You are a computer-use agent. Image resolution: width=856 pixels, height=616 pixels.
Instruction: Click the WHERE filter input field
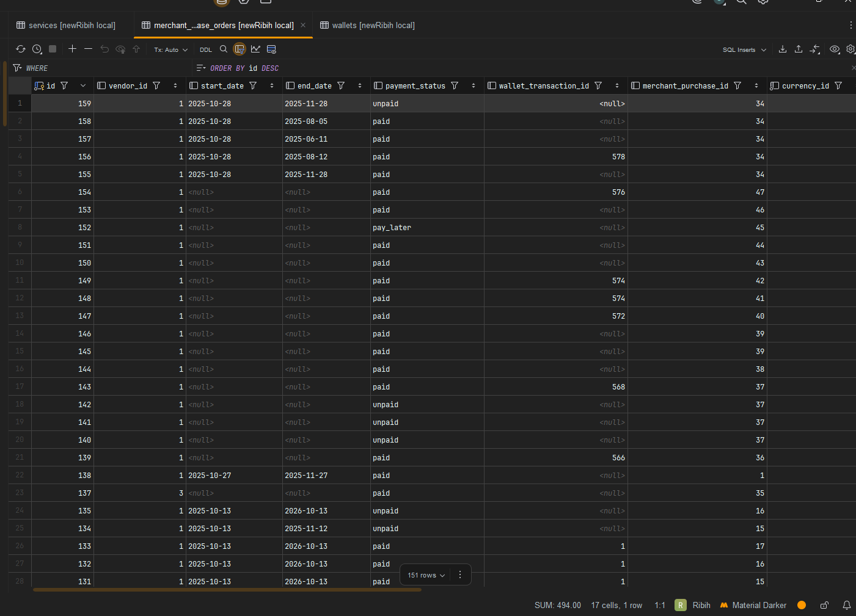[x=101, y=68]
